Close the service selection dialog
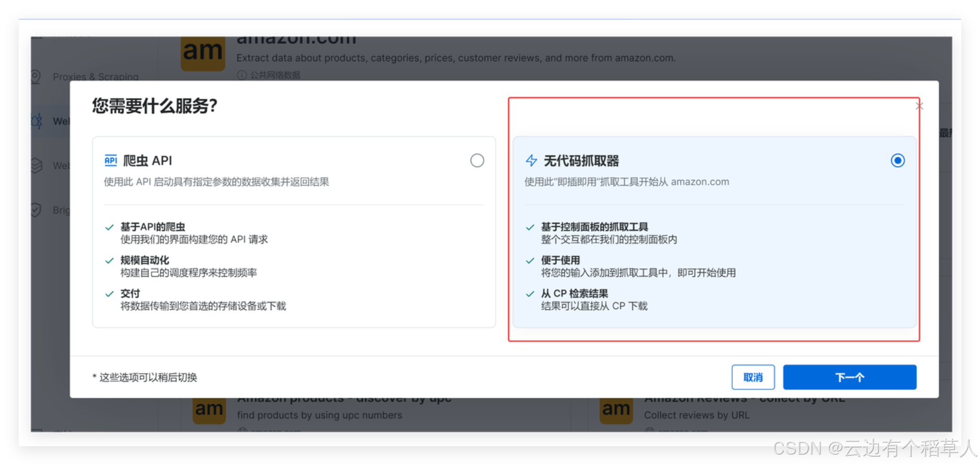 [919, 106]
